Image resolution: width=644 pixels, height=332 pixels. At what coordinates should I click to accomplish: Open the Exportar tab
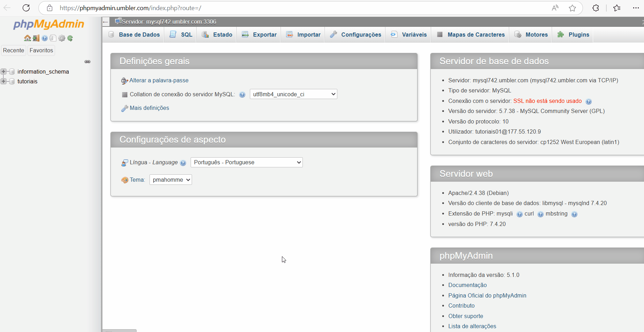259,35
